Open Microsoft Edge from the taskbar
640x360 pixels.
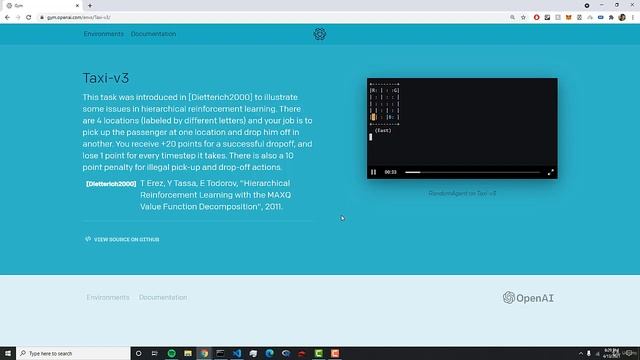click(x=269, y=353)
